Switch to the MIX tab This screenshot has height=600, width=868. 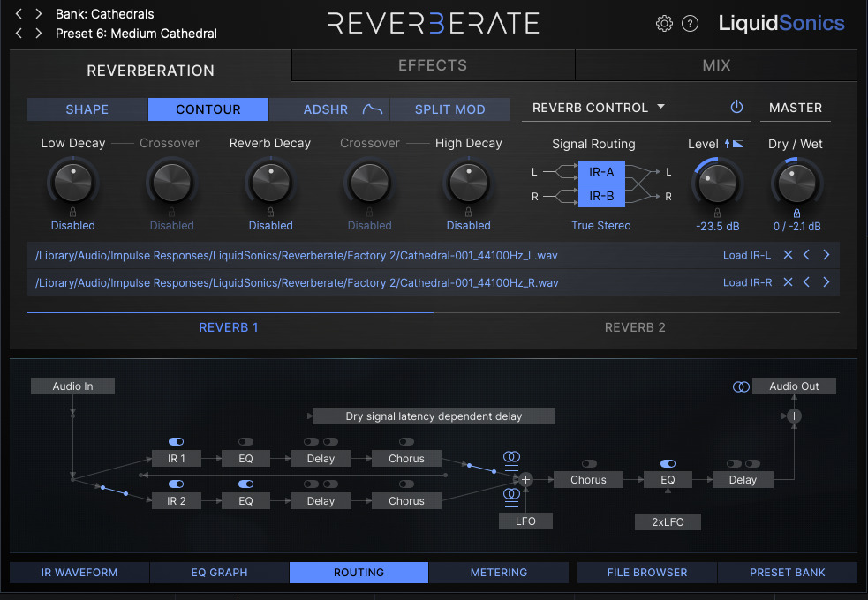pyautogui.click(x=716, y=65)
